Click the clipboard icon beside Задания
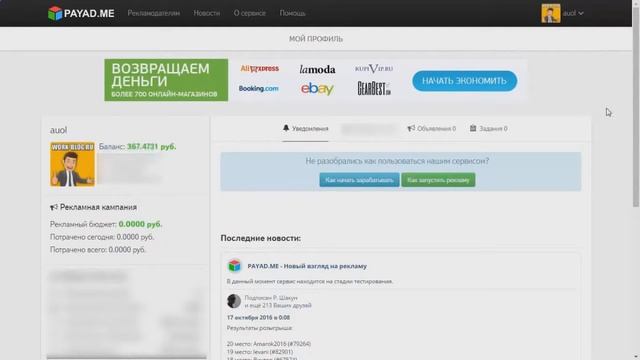 coord(473,128)
